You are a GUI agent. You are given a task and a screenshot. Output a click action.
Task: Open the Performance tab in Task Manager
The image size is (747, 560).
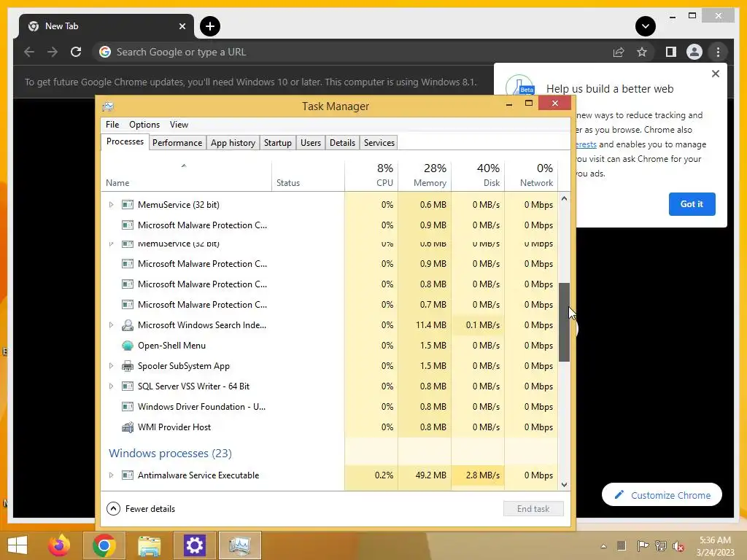[177, 143]
